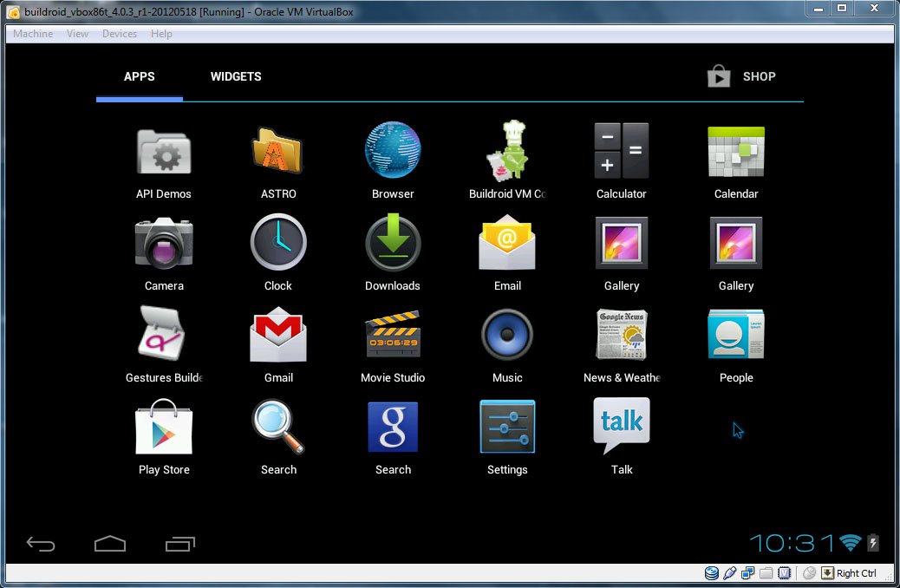Screen dimensions: 900x588
Task: Tap the recent apps navigation button
Action: pyautogui.click(x=180, y=543)
